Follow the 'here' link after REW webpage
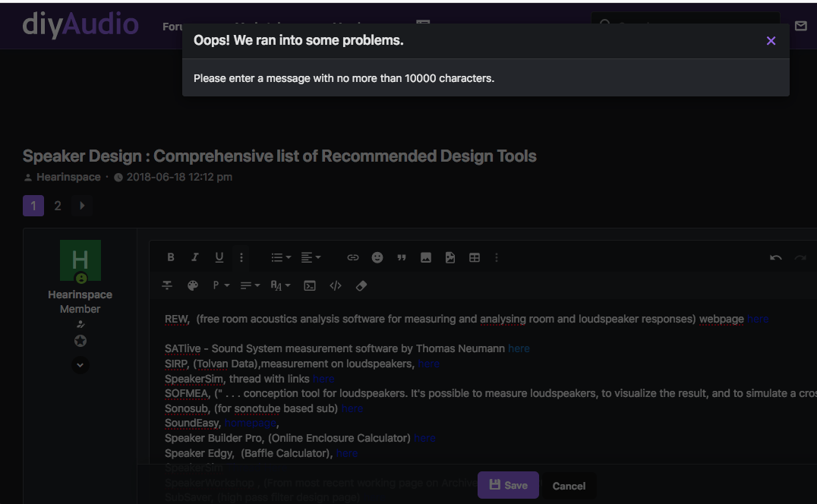This screenshot has height=504, width=817. (x=758, y=319)
